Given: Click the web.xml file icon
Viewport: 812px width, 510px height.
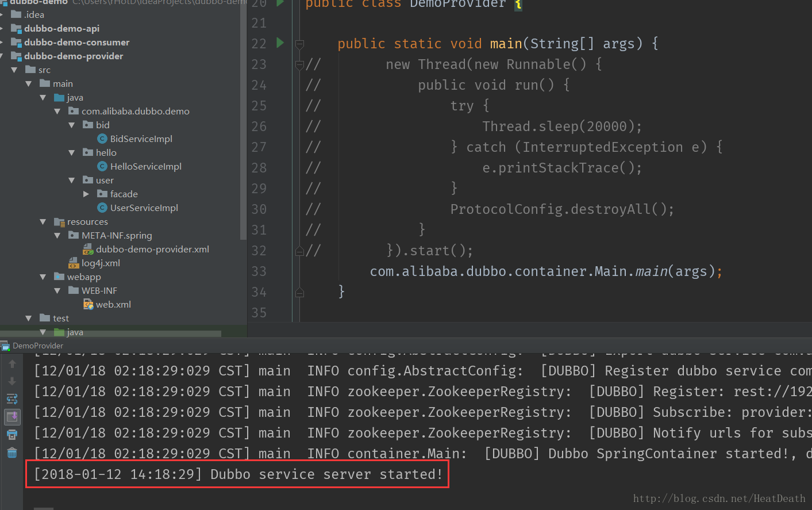Looking at the screenshot, I should (88, 304).
